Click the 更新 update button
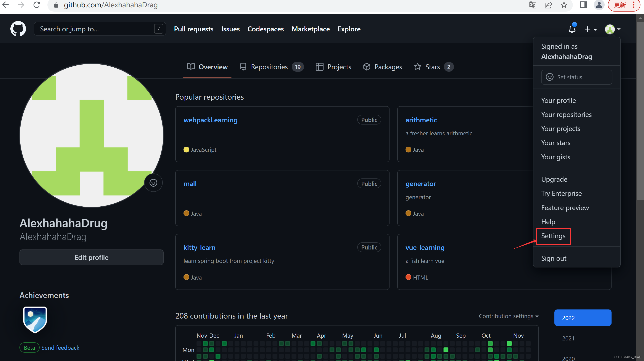The image size is (644, 361). (620, 5)
